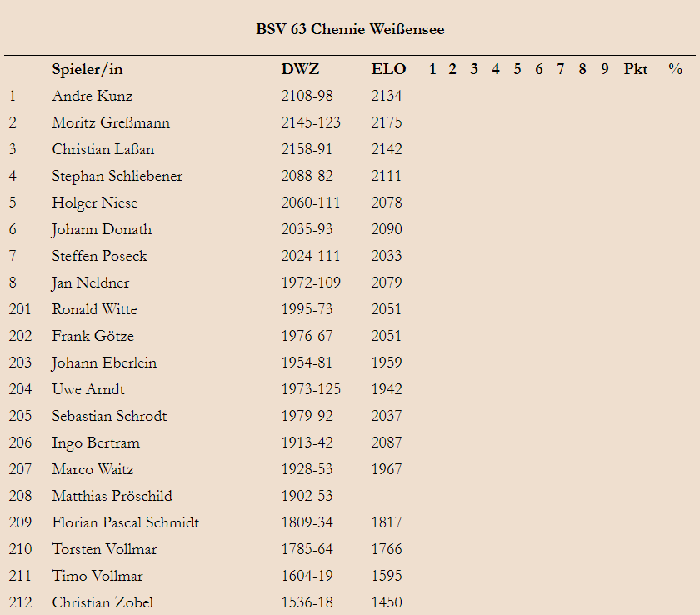Image resolution: width=700 pixels, height=615 pixels.
Task: Click the Pkt column header
Action: click(x=635, y=69)
